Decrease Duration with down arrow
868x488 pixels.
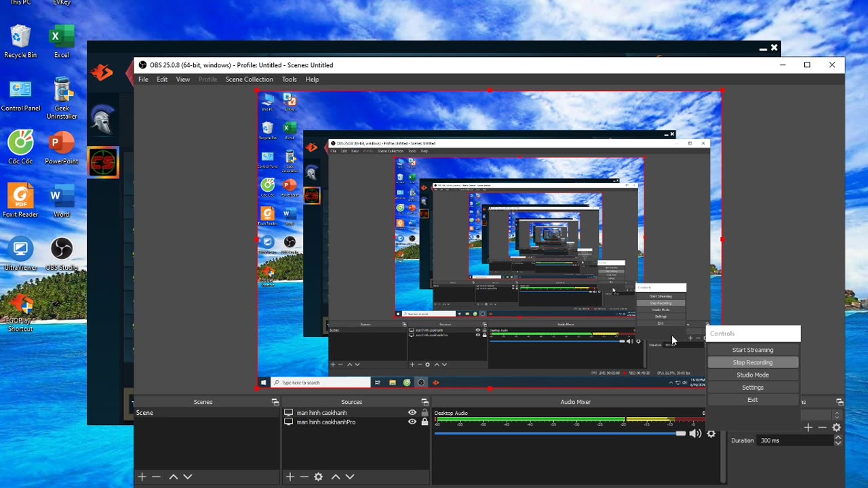click(x=838, y=443)
